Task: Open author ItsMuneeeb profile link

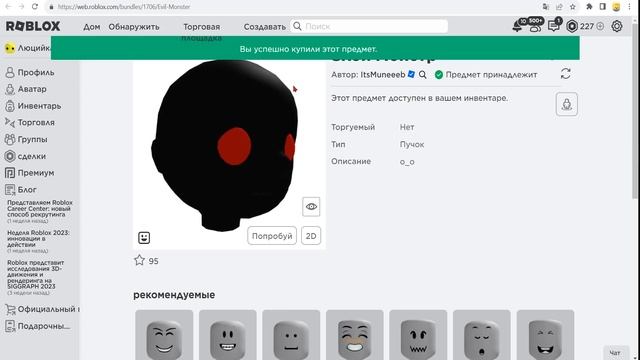Action: tap(383, 75)
